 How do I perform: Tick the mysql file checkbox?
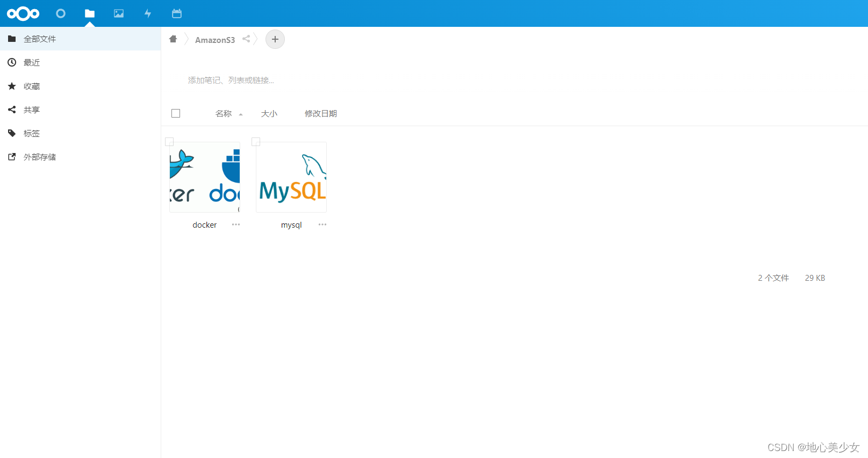[x=256, y=142]
